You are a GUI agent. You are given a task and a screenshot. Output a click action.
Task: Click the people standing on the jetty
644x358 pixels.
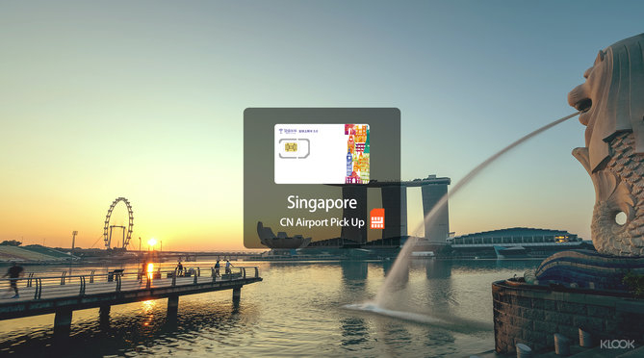(222, 268)
